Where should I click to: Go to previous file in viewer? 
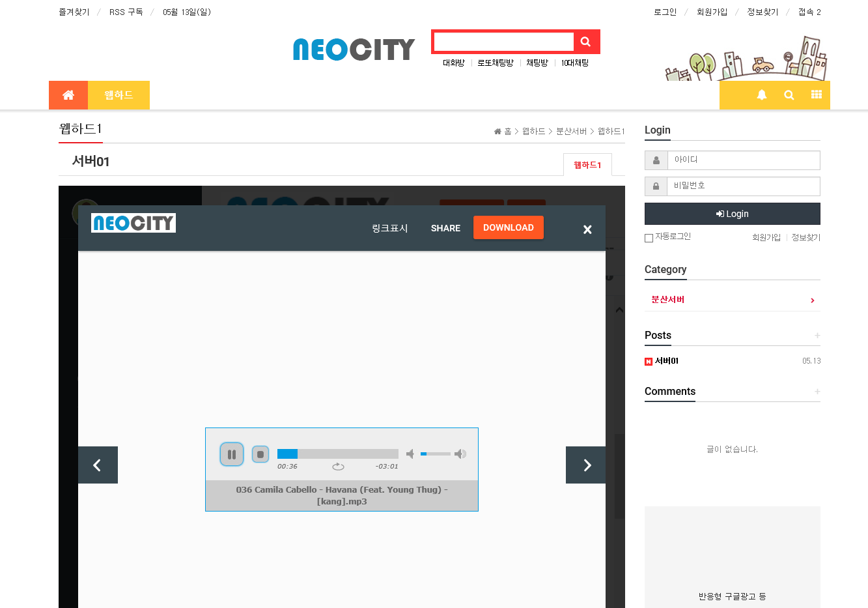(x=98, y=465)
